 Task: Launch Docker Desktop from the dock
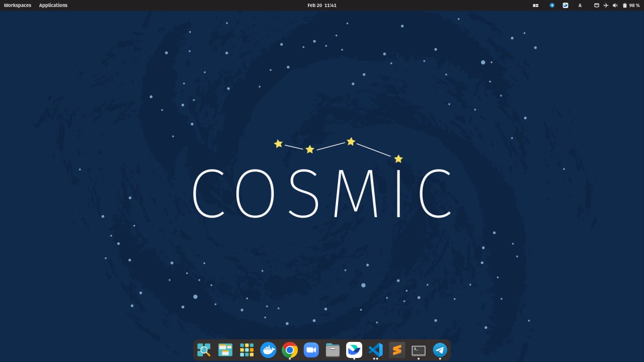[268, 350]
